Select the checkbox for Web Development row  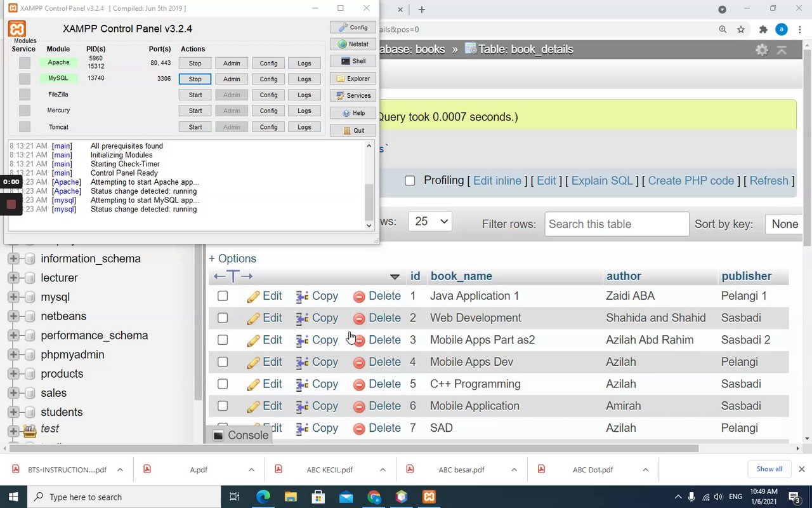(x=223, y=318)
